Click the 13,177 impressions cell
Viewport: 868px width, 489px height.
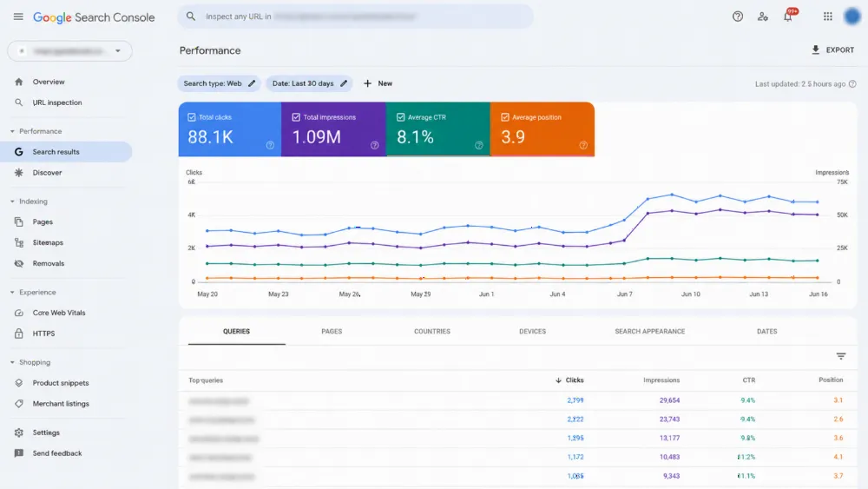coord(669,438)
